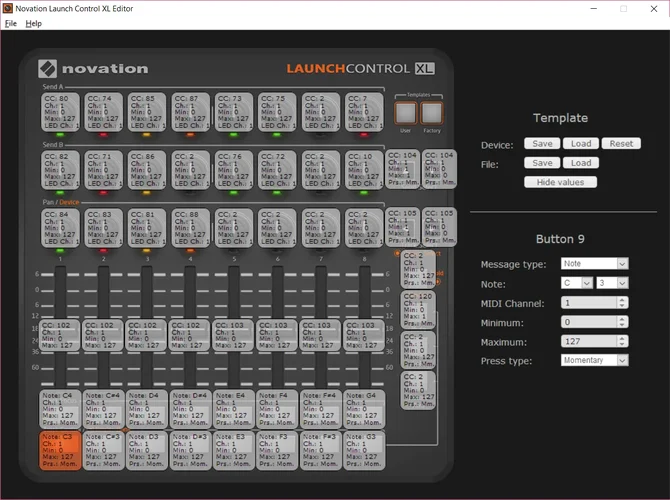Open the Message type dropdown
The width and height of the screenshot is (670, 500).
pyautogui.click(x=594, y=264)
